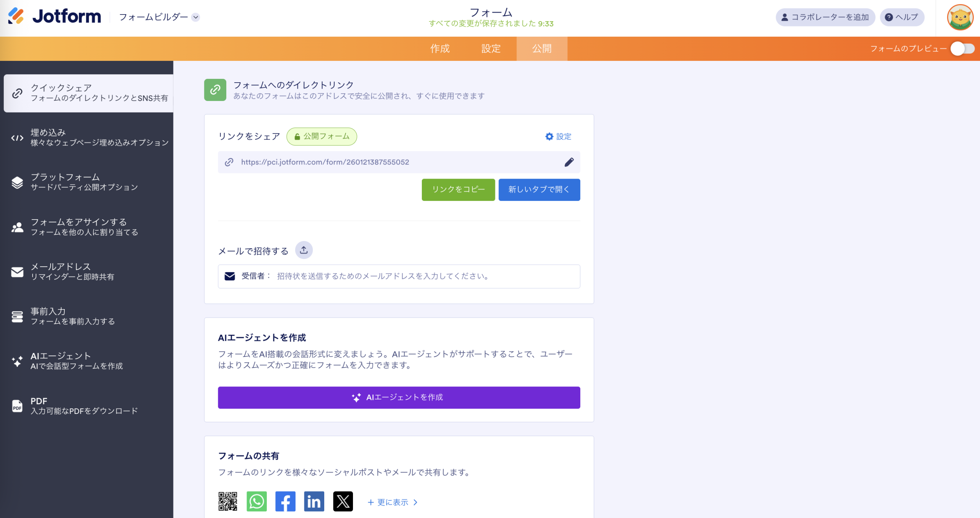Switch to the 作成 tab
Viewport: 980px width, 518px height.
440,49
